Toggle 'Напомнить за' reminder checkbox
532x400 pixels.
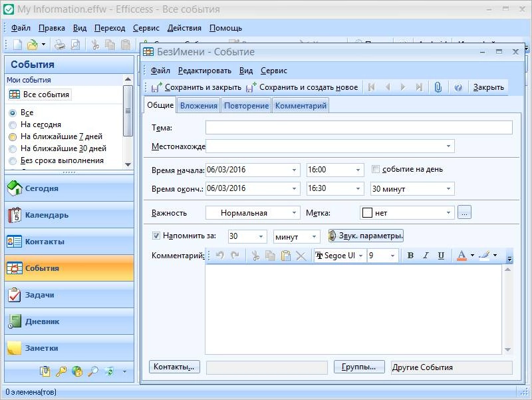156,236
